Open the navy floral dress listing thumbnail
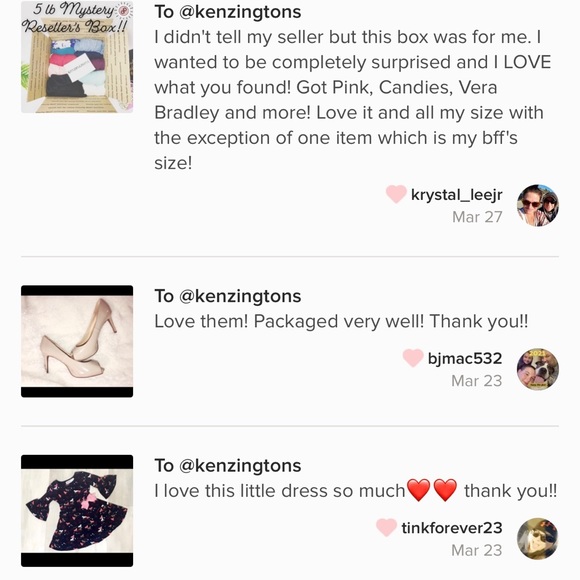This screenshot has width=580, height=580. 77,511
